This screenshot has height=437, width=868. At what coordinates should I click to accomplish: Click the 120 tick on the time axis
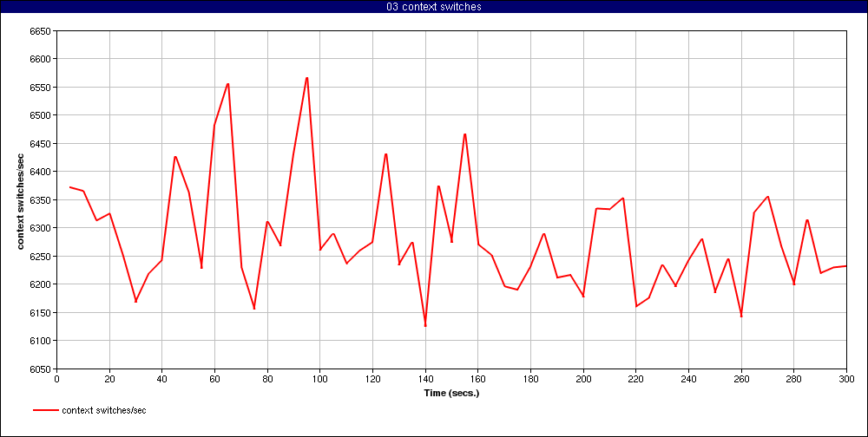point(372,379)
